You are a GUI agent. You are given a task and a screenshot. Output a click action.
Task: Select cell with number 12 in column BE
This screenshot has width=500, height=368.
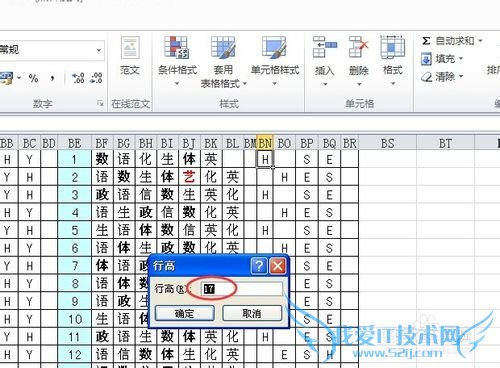(74, 355)
